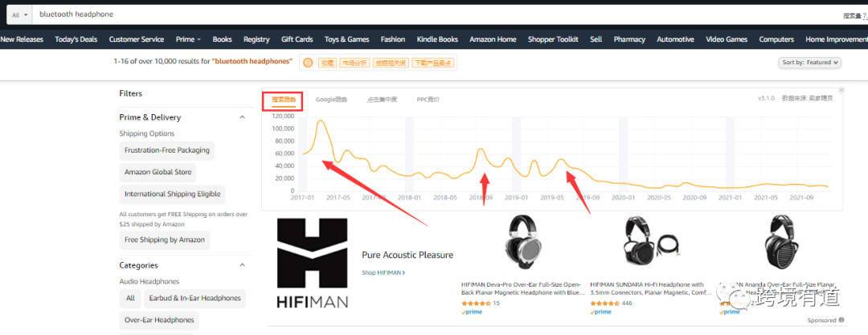
Task: Open 市场分析 market analysis
Action: point(354,63)
